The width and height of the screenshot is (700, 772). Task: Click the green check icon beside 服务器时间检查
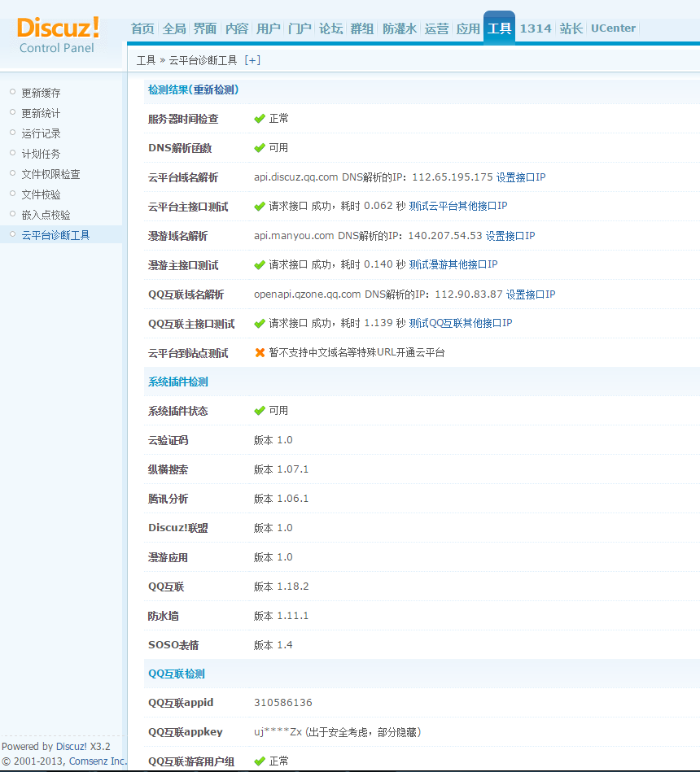pos(260,119)
